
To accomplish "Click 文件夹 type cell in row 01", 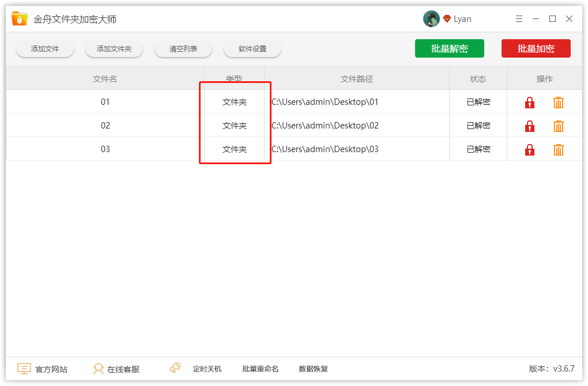I will click(x=235, y=102).
